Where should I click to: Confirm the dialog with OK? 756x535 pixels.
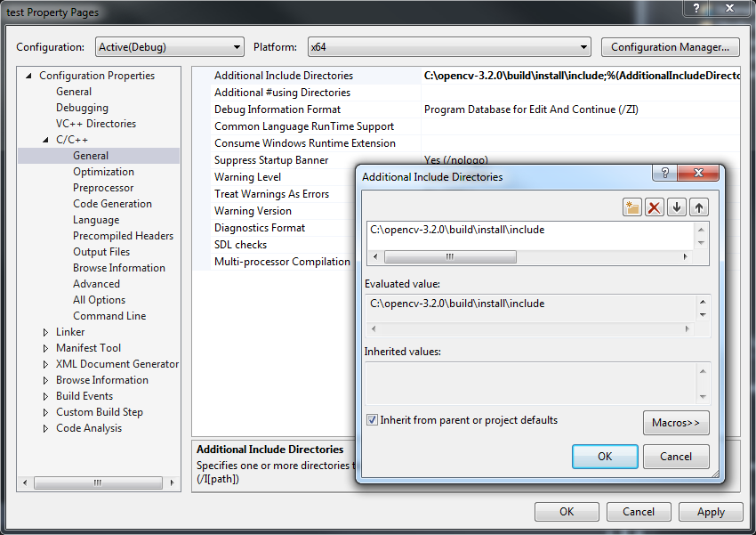pyautogui.click(x=605, y=456)
